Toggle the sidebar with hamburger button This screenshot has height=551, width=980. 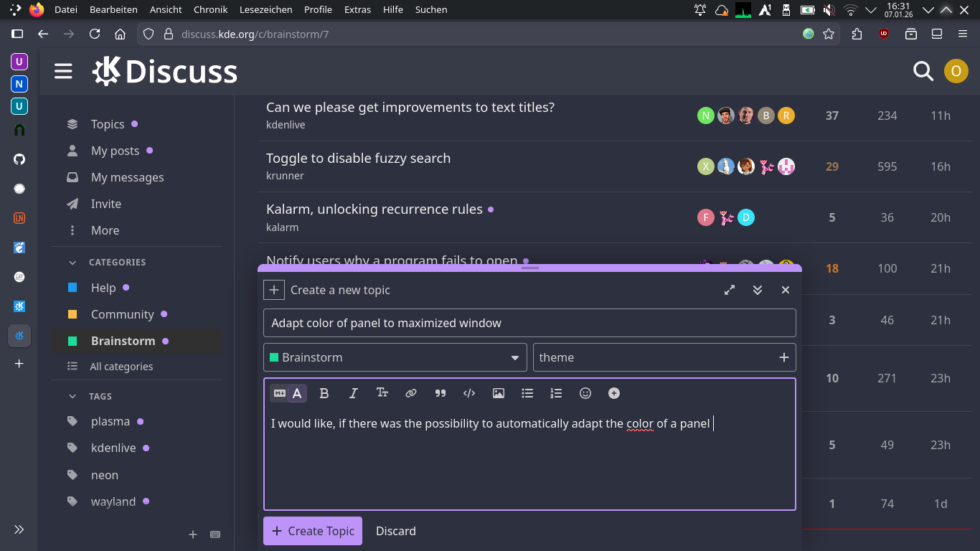63,71
